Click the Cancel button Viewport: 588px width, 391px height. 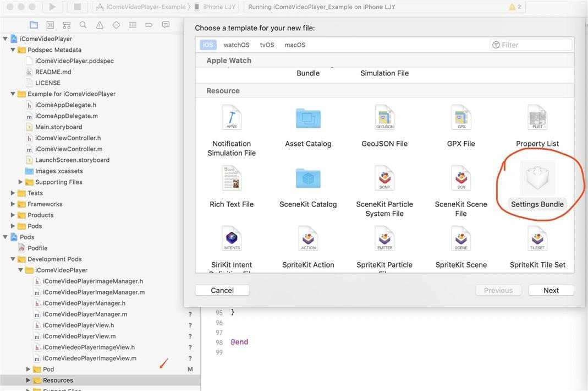pyautogui.click(x=222, y=290)
